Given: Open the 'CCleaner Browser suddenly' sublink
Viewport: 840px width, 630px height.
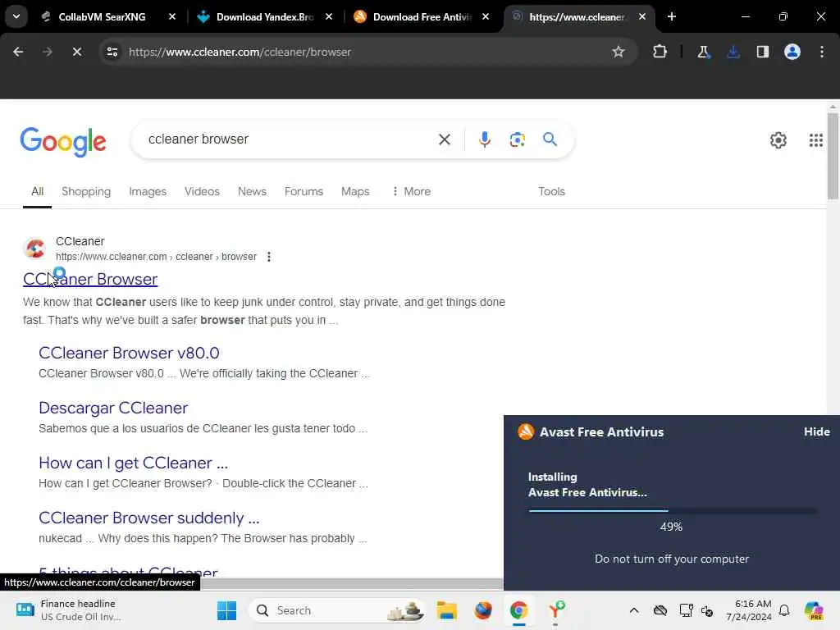Looking at the screenshot, I should coord(149,518).
